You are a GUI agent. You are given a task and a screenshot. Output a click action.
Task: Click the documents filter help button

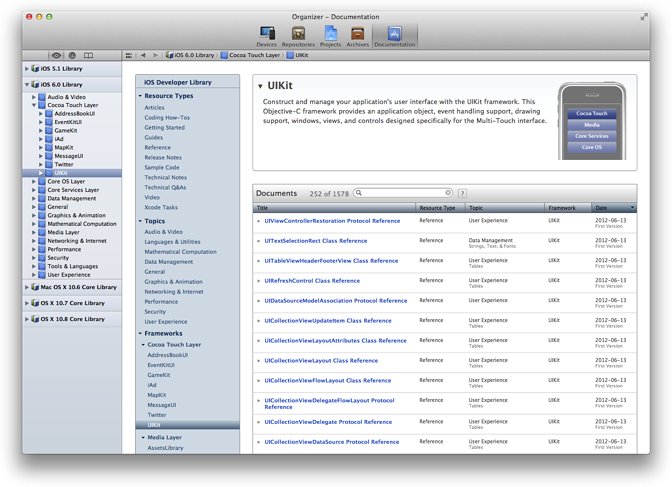462,193
